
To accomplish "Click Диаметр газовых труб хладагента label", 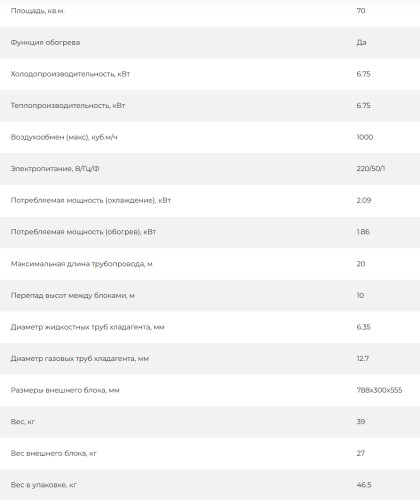I will click(x=80, y=359).
